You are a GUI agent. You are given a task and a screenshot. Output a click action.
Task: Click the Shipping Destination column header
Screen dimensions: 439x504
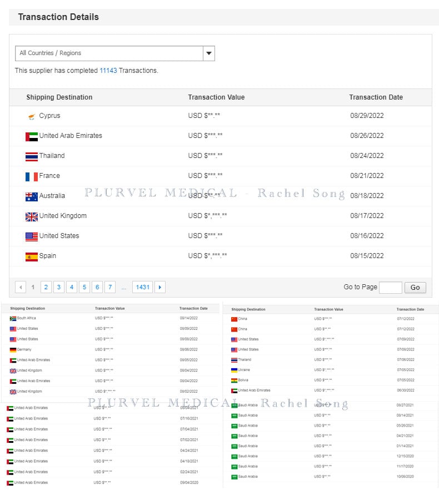coord(59,97)
